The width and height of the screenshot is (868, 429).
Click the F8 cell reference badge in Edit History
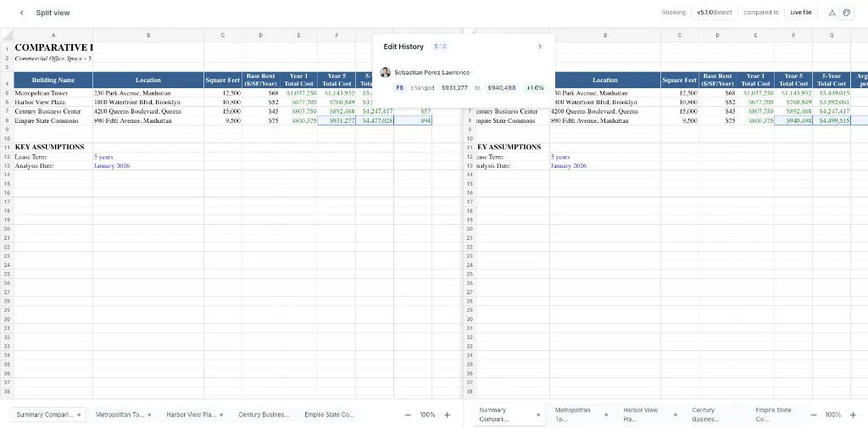coord(400,87)
